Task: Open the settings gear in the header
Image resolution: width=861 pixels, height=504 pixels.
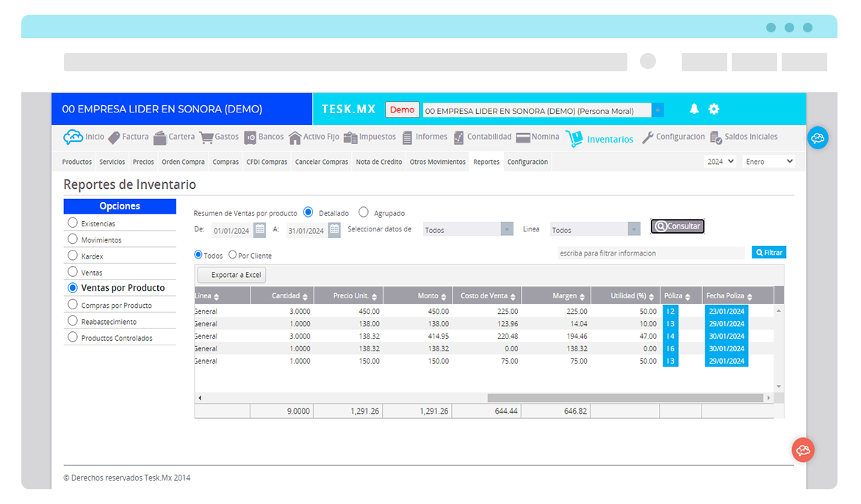Action: (714, 108)
